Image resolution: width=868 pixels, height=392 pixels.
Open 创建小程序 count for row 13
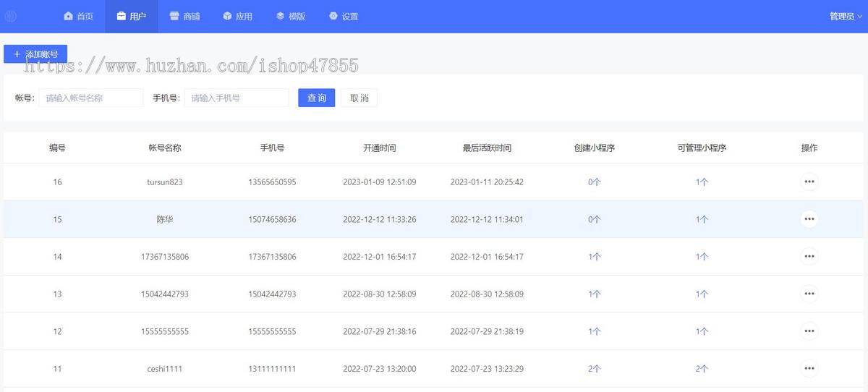coord(595,294)
